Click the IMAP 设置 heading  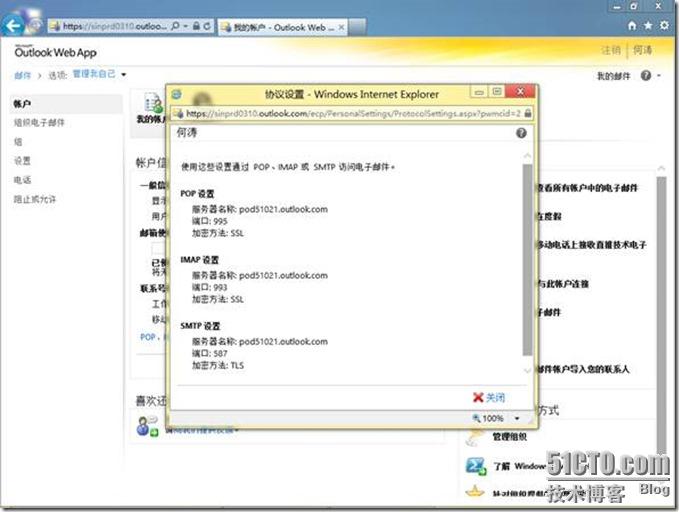tap(200, 260)
